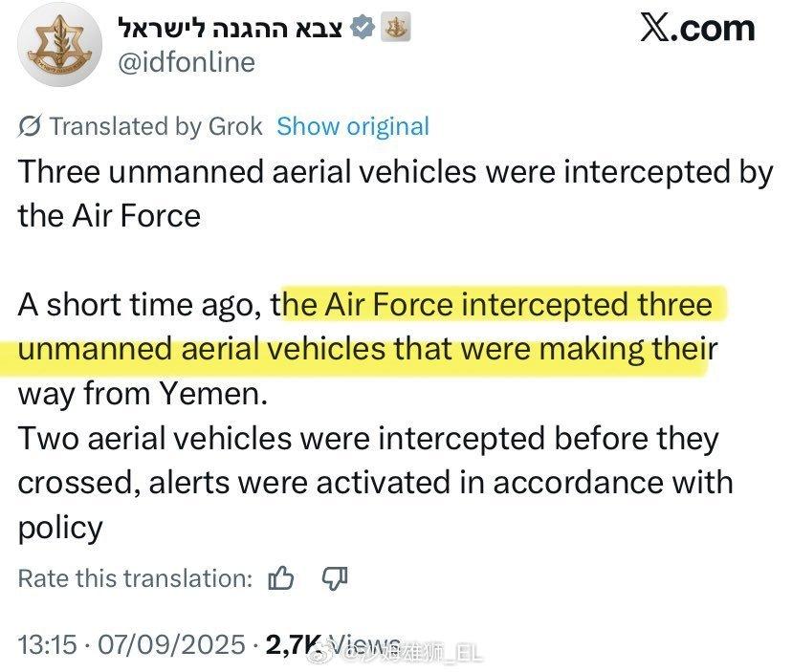792x672 pixels.
Task: Click the post headline about three UAVs
Action: pos(395,194)
